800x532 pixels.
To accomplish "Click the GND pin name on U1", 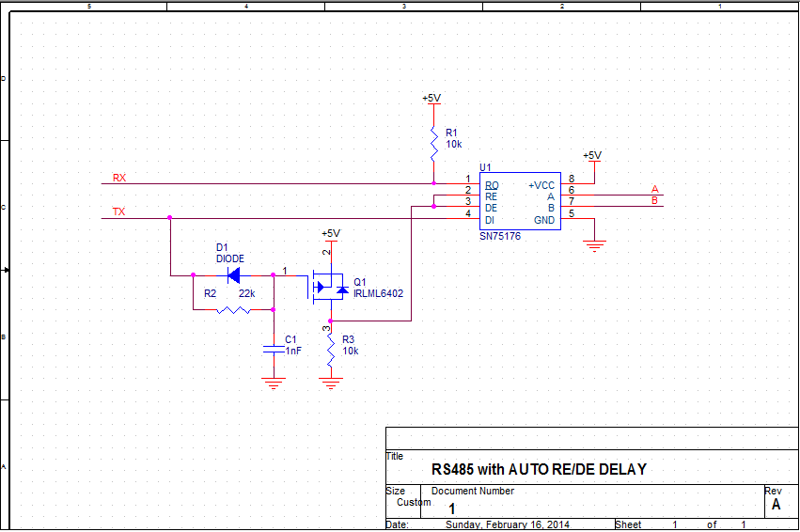I will coord(544,220).
